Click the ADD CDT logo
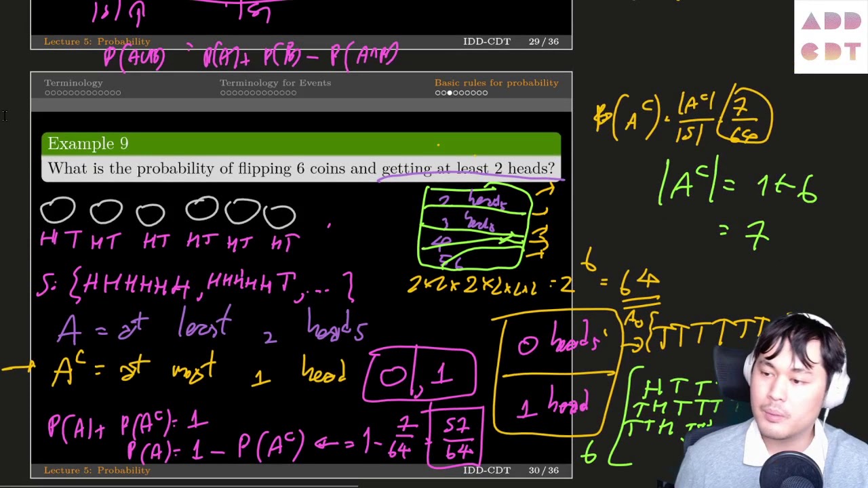 click(831, 37)
